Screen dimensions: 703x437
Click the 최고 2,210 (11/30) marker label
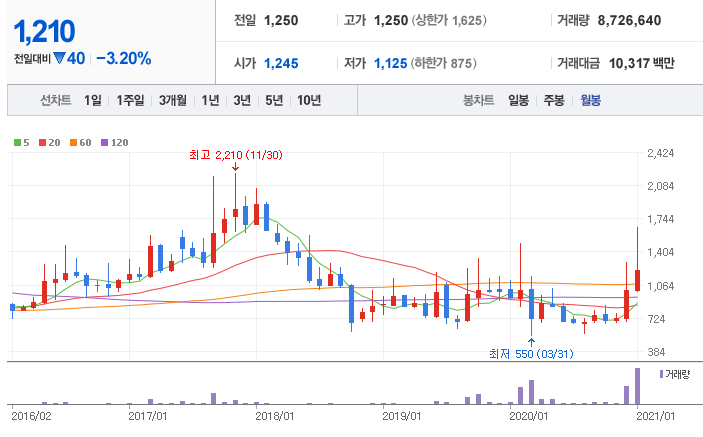(x=236, y=155)
